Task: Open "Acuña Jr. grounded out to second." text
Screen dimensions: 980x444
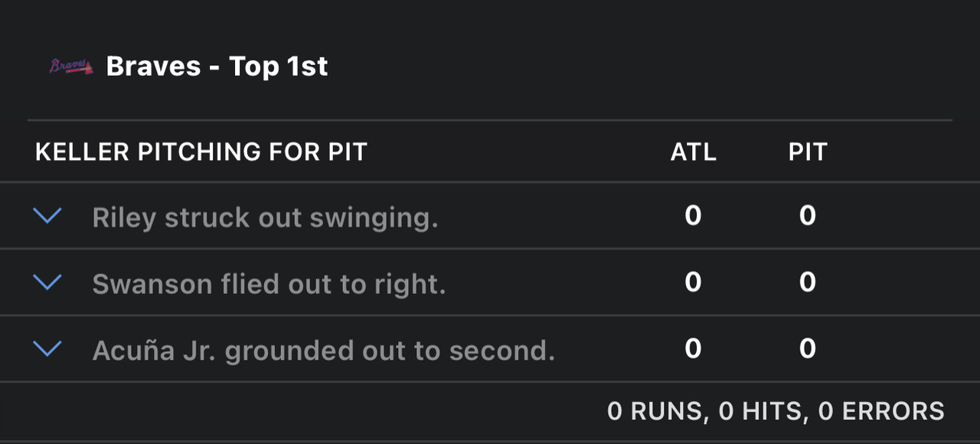Action: click(x=323, y=351)
